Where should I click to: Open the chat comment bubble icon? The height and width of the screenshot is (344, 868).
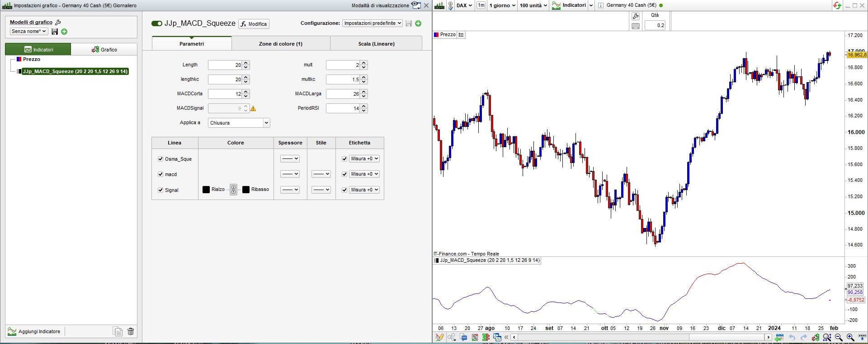pos(463,337)
